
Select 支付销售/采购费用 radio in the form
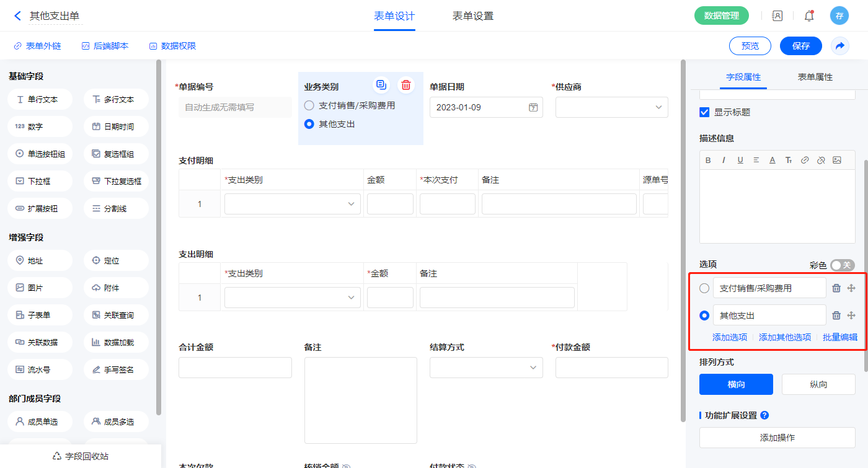pyautogui.click(x=309, y=105)
